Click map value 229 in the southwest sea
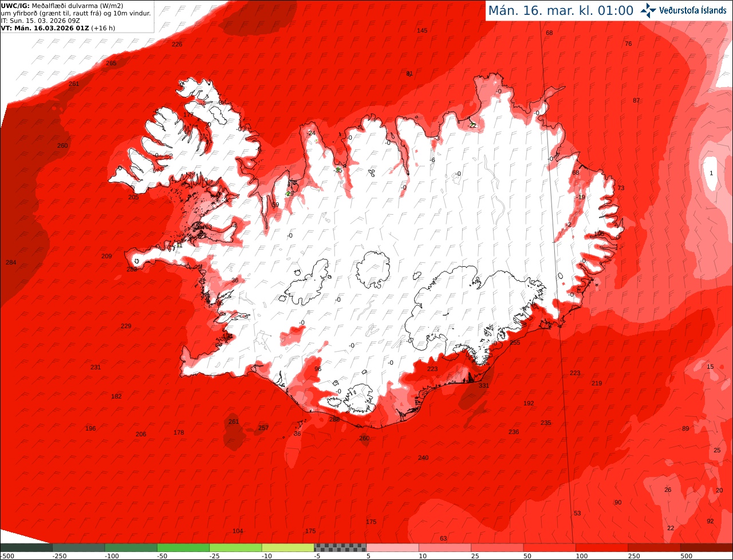Viewport: 733px width, 560px height. click(x=126, y=326)
